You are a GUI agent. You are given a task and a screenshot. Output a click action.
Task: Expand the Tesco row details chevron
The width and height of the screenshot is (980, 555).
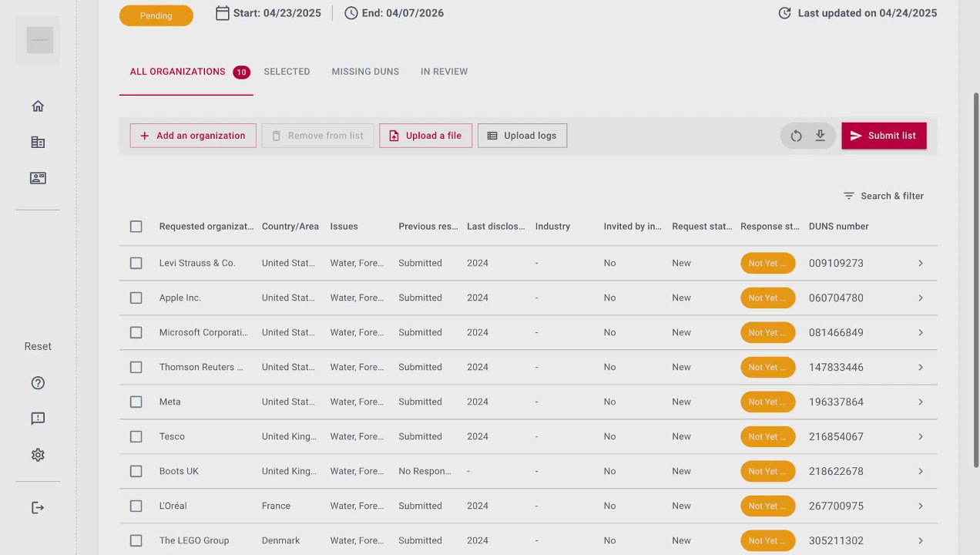click(x=921, y=436)
